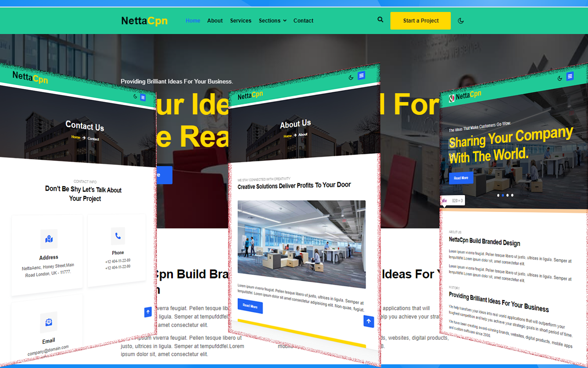
Task: Click the "Providing Brilliant Ideas For Your Business" heading in right panel
Action: click(x=499, y=302)
